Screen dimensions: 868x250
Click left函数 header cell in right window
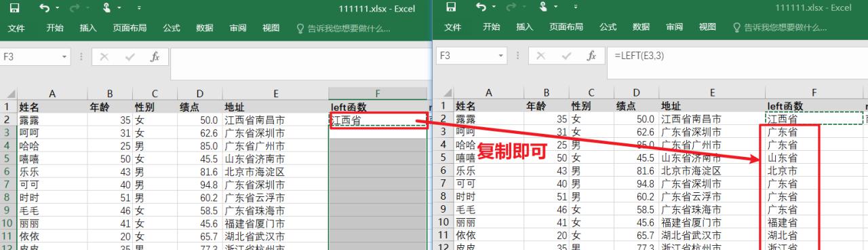click(x=814, y=107)
